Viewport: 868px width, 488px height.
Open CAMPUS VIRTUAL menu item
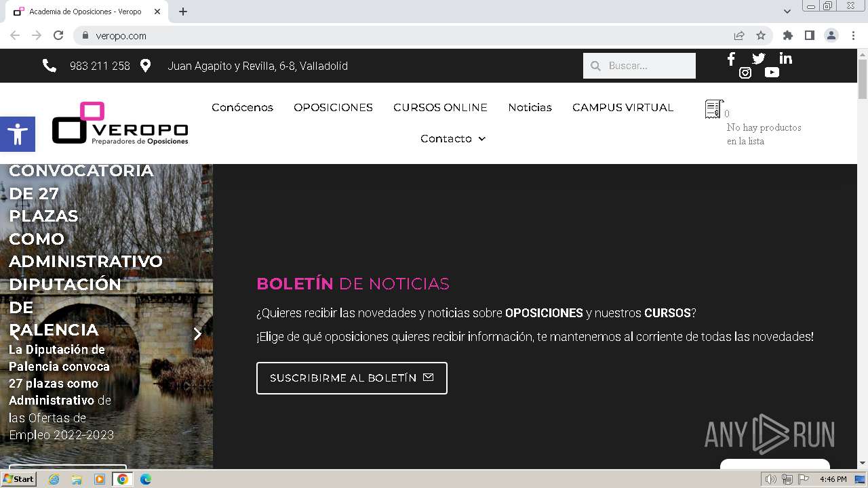tap(623, 107)
